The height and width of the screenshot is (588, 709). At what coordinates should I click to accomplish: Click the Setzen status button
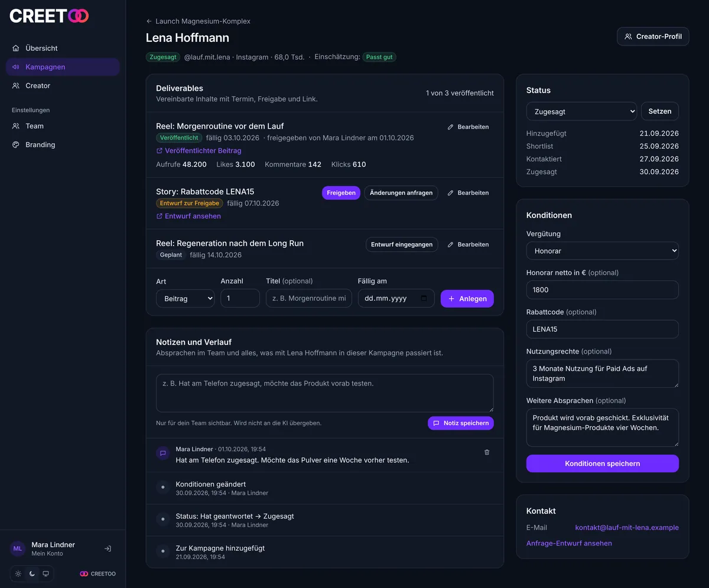tap(660, 111)
